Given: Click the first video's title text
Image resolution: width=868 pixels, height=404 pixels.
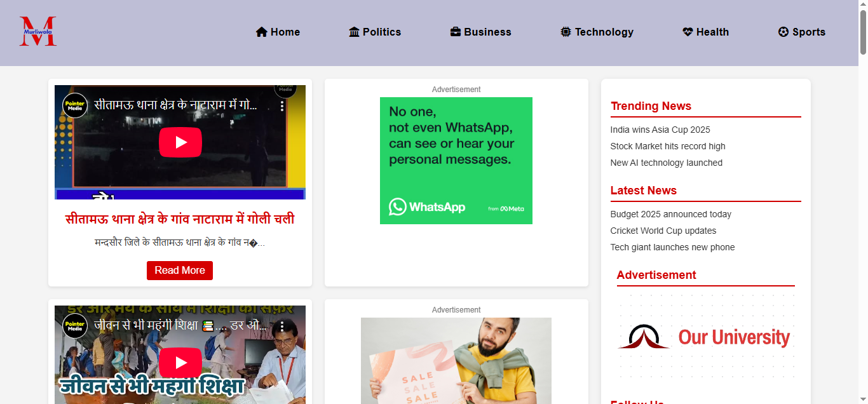Looking at the screenshot, I should pyautogui.click(x=175, y=105).
